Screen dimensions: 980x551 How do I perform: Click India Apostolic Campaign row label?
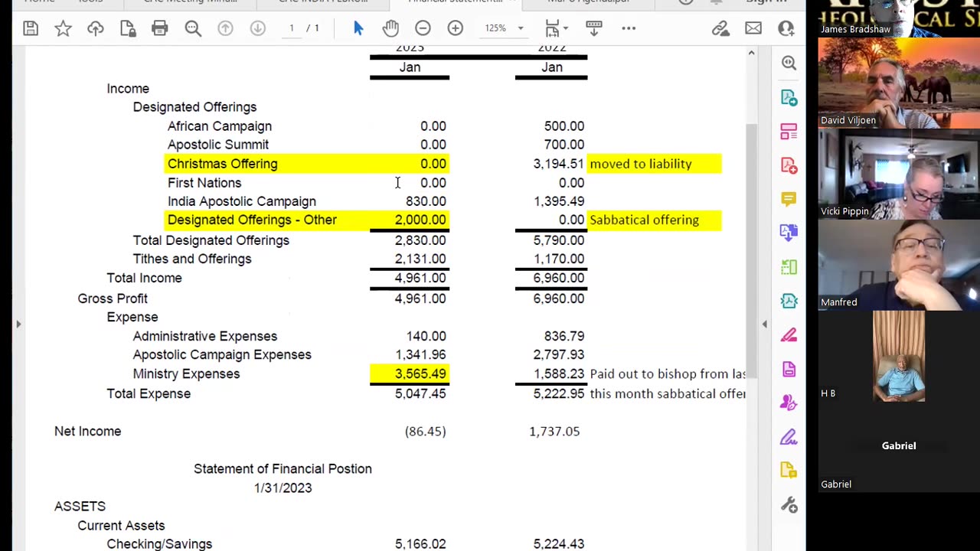(x=241, y=201)
